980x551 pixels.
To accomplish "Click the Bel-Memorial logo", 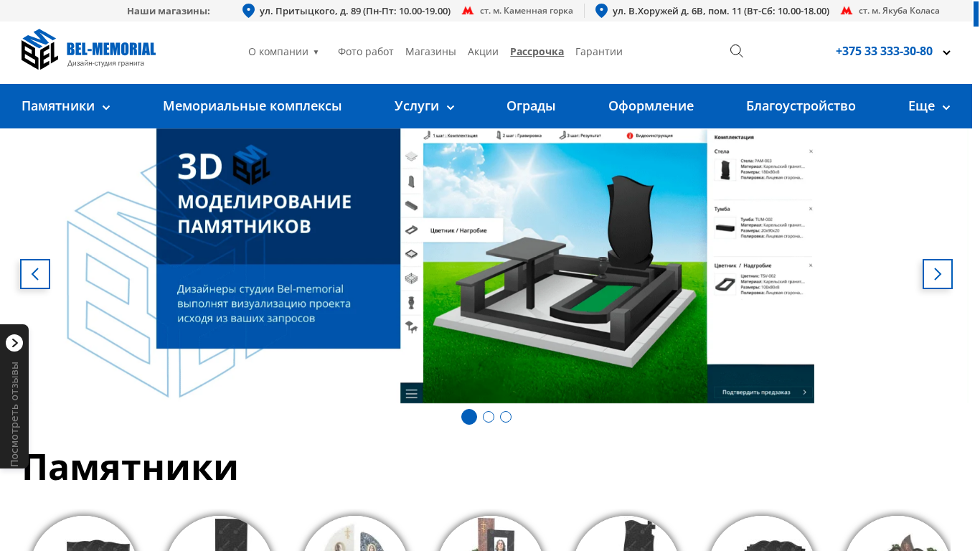I will coord(89,49).
